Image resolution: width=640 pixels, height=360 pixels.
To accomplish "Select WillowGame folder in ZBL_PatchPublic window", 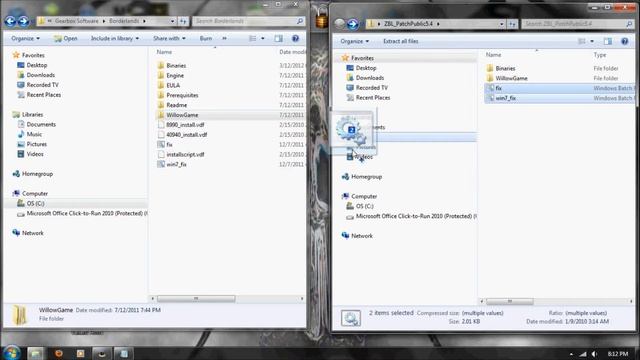I will click(511, 78).
